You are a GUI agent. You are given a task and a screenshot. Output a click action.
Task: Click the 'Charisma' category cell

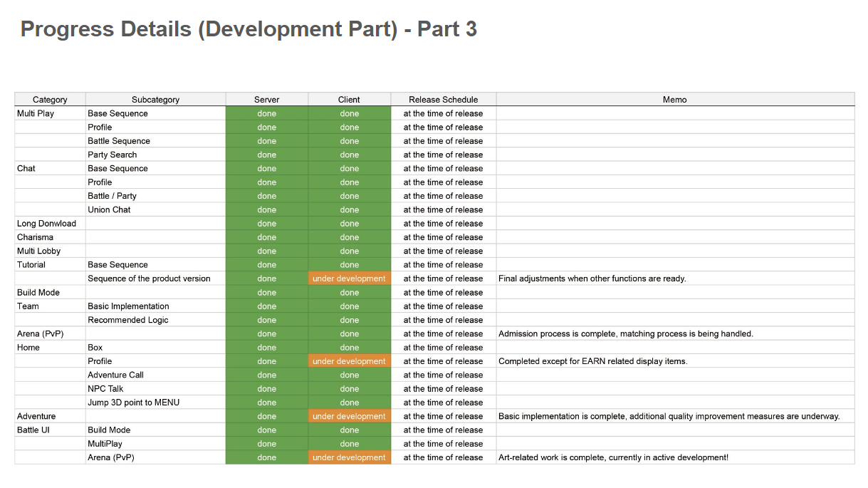pyautogui.click(x=50, y=237)
